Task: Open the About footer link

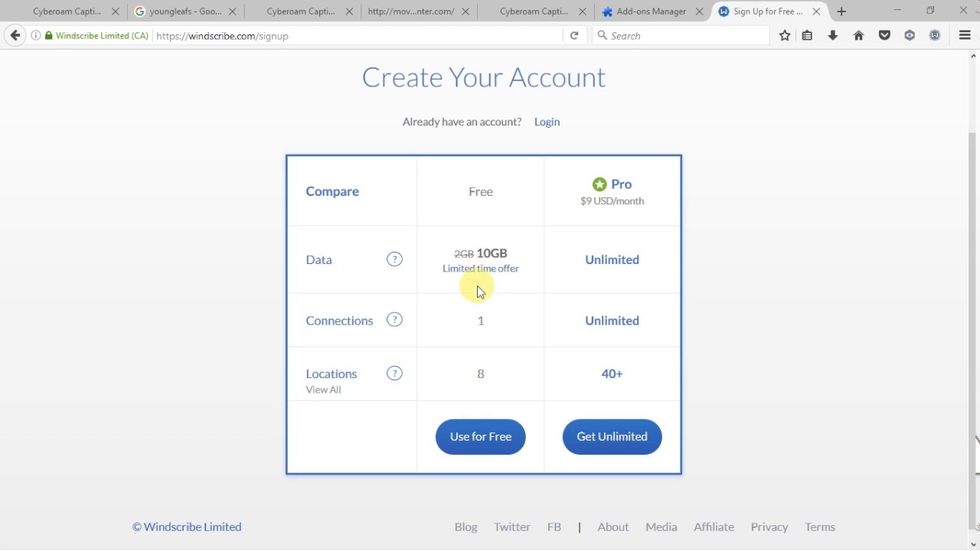Action: point(613,527)
